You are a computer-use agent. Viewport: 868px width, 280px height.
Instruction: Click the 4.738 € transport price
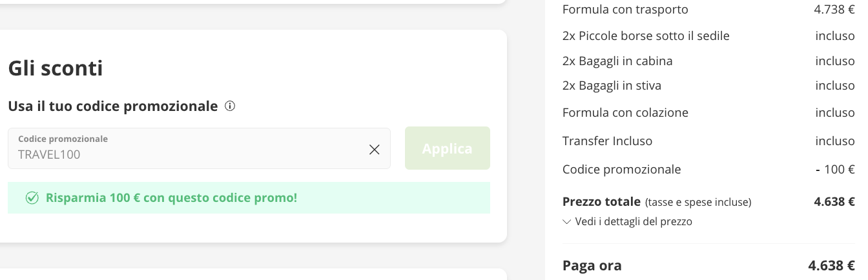tap(834, 10)
